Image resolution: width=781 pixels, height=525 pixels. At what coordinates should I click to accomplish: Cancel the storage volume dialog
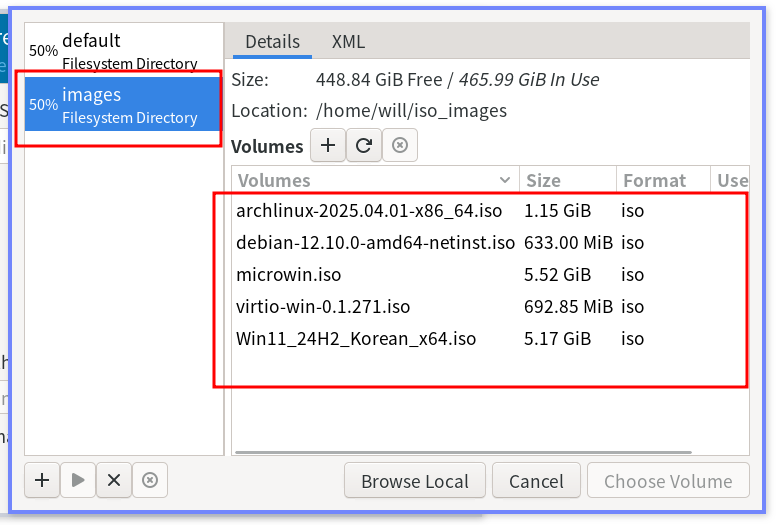tap(536, 481)
